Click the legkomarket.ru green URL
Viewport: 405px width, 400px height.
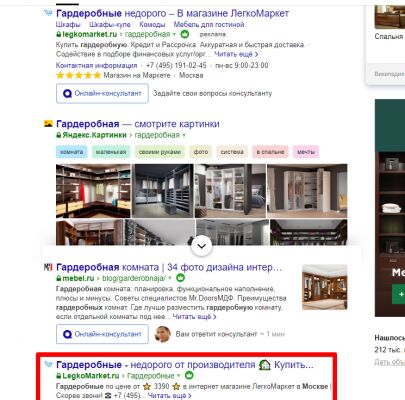[89, 34]
